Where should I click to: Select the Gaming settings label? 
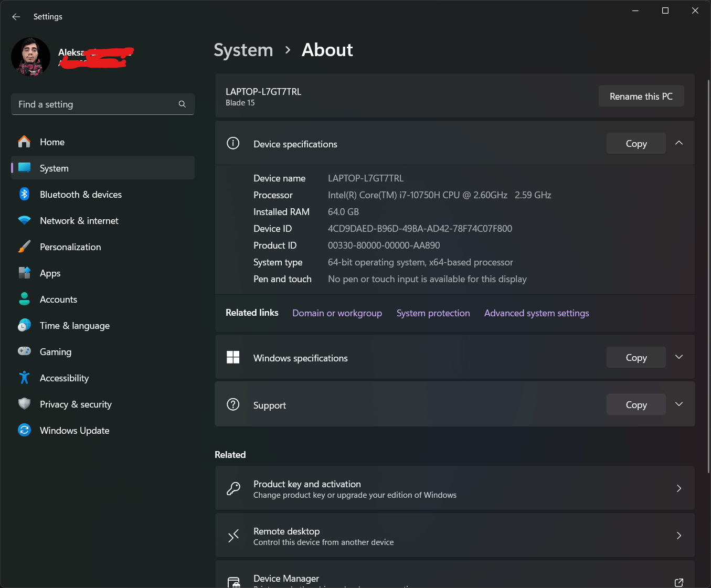click(x=56, y=352)
